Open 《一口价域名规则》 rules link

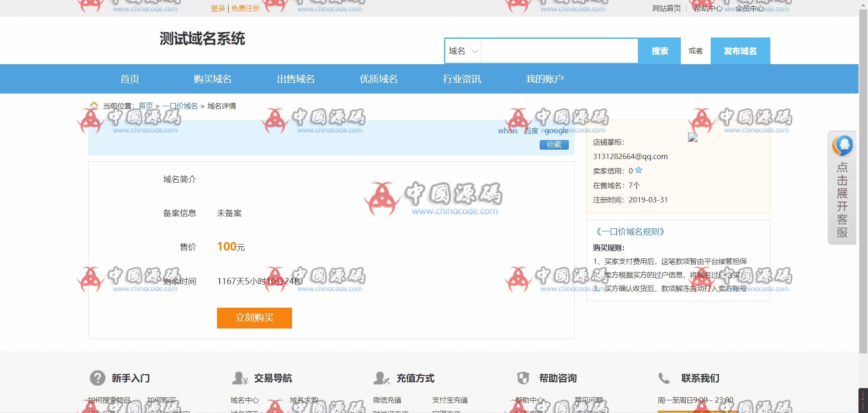[630, 232]
